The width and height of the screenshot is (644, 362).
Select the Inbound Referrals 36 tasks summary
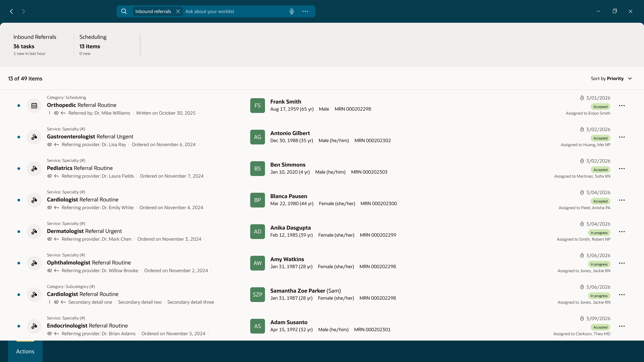[x=35, y=45]
